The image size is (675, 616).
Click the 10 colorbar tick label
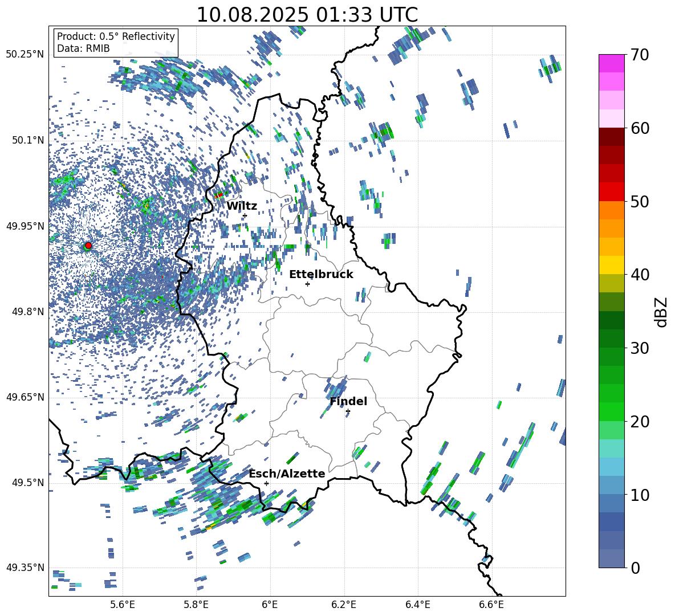coord(640,495)
